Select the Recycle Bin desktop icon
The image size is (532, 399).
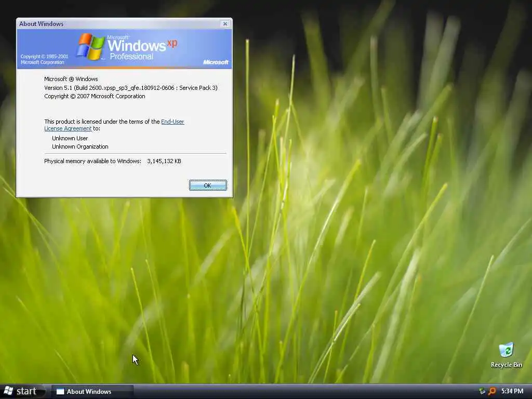click(x=506, y=355)
